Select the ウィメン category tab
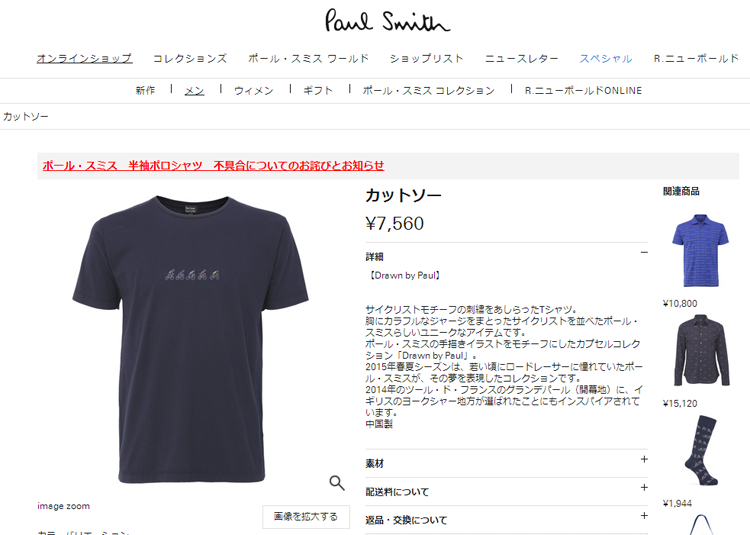 (254, 90)
